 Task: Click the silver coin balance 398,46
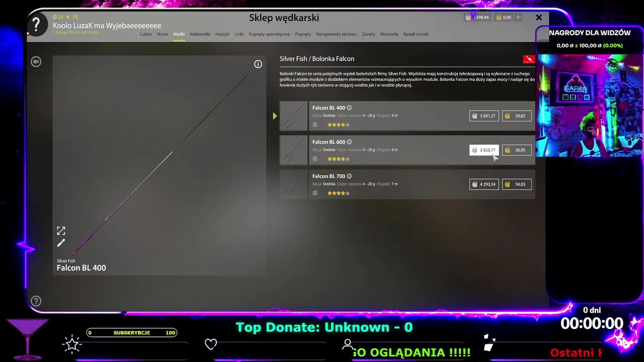pyautogui.click(x=477, y=17)
